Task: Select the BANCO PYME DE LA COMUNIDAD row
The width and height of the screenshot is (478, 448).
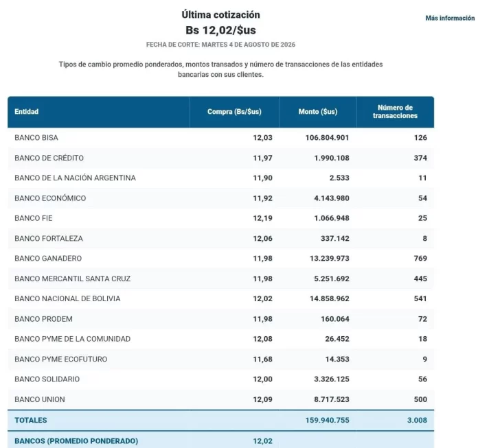Action: click(x=220, y=339)
